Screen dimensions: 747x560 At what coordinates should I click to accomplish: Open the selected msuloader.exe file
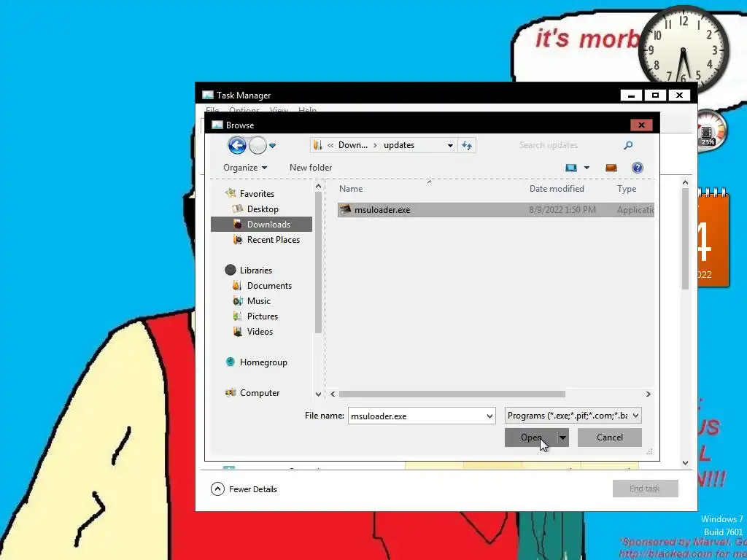click(x=531, y=437)
